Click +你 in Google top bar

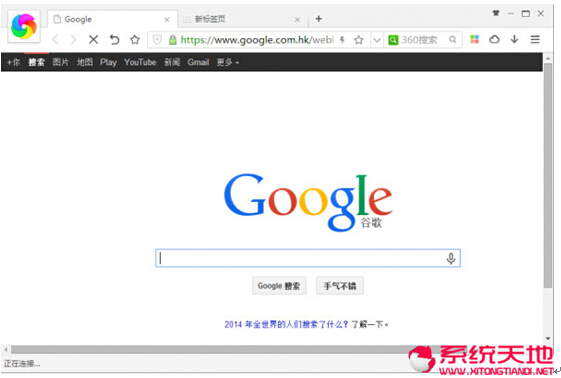[14, 62]
